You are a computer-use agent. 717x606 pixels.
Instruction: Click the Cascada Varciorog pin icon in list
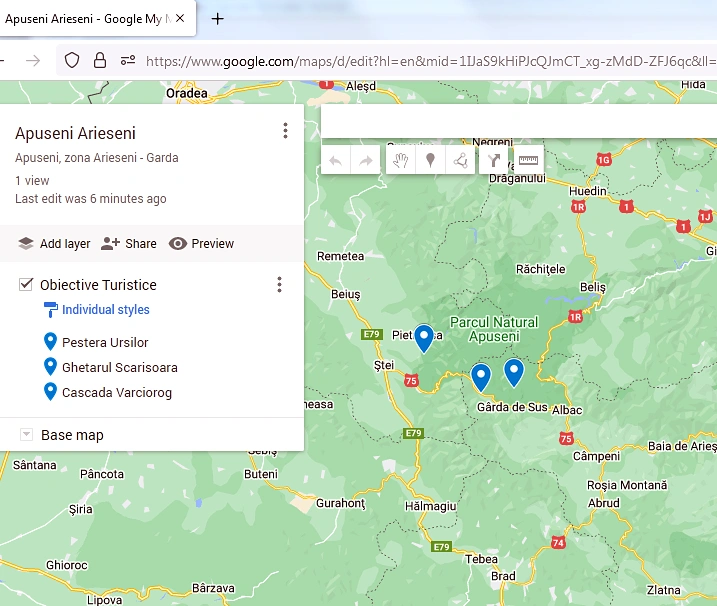50,392
